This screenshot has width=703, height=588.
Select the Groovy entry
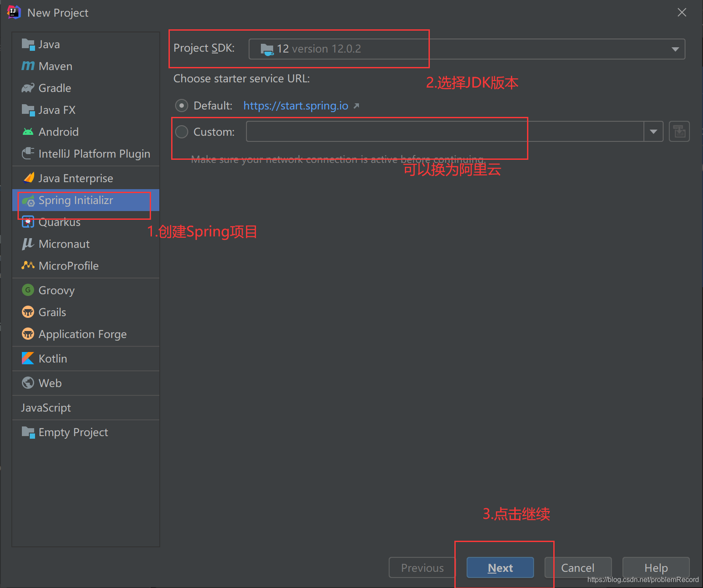click(x=86, y=290)
